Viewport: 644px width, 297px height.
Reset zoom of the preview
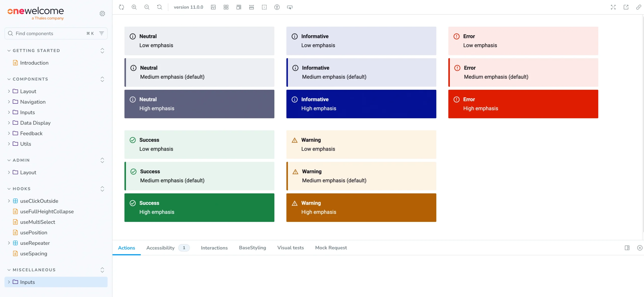[x=159, y=7]
